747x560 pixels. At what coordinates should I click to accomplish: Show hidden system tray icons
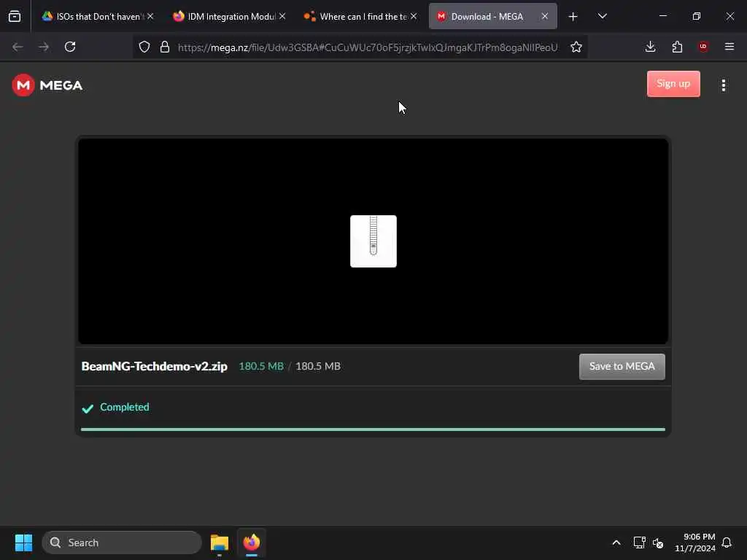pyautogui.click(x=616, y=542)
